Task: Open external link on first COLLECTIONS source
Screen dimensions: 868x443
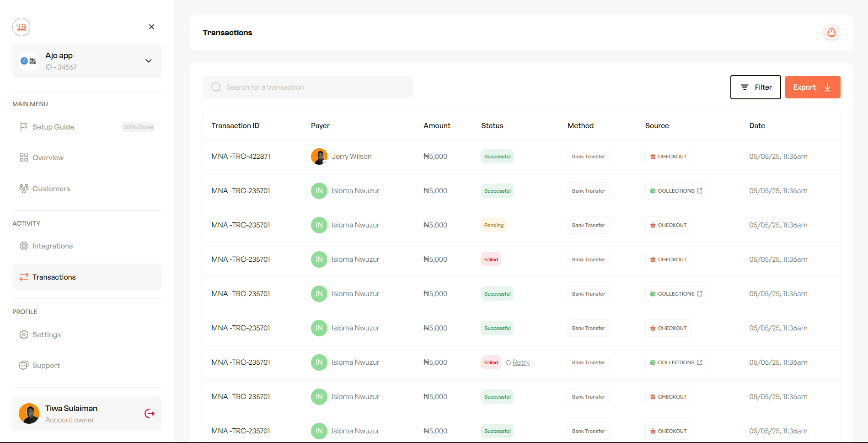Action: click(x=700, y=191)
